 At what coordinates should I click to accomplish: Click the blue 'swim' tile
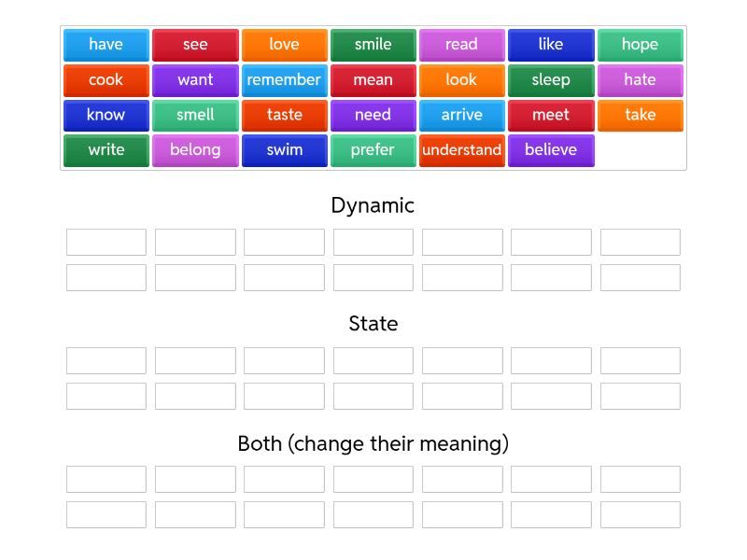pos(284,150)
